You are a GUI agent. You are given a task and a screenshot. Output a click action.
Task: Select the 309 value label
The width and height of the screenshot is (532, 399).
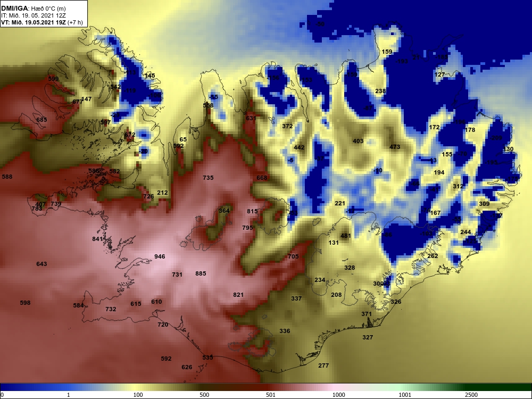click(x=484, y=204)
